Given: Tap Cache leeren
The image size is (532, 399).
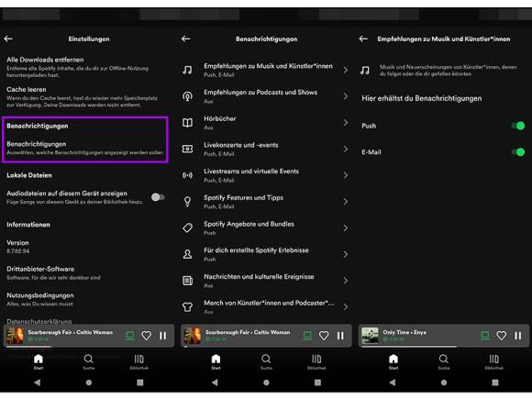Looking at the screenshot, I should tap(84, 96).
